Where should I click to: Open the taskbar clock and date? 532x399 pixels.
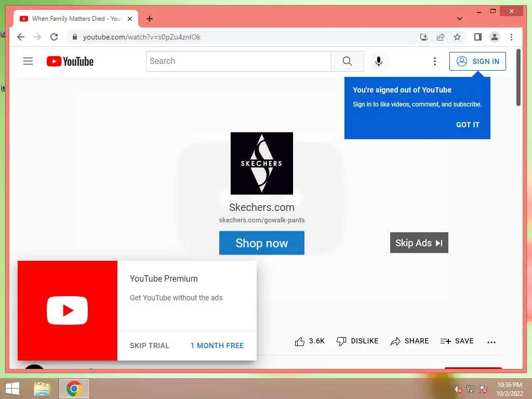point(509,389)
